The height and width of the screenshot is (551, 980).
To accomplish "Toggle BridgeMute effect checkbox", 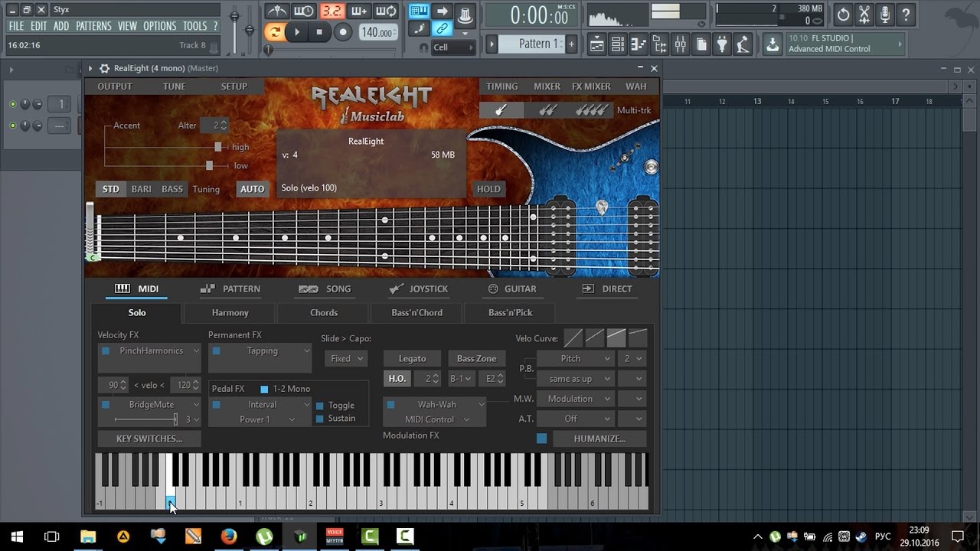I will click(106, 404).
